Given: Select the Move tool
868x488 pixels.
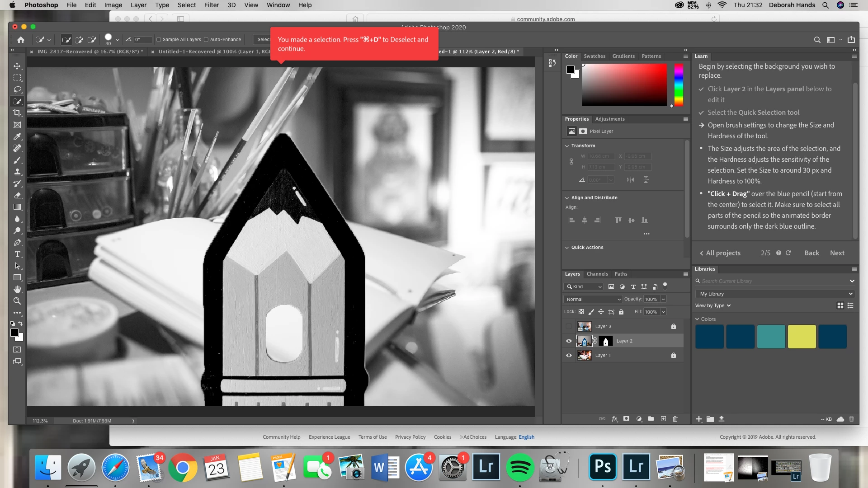Looking at the screenshot, I should coord(17,66).
